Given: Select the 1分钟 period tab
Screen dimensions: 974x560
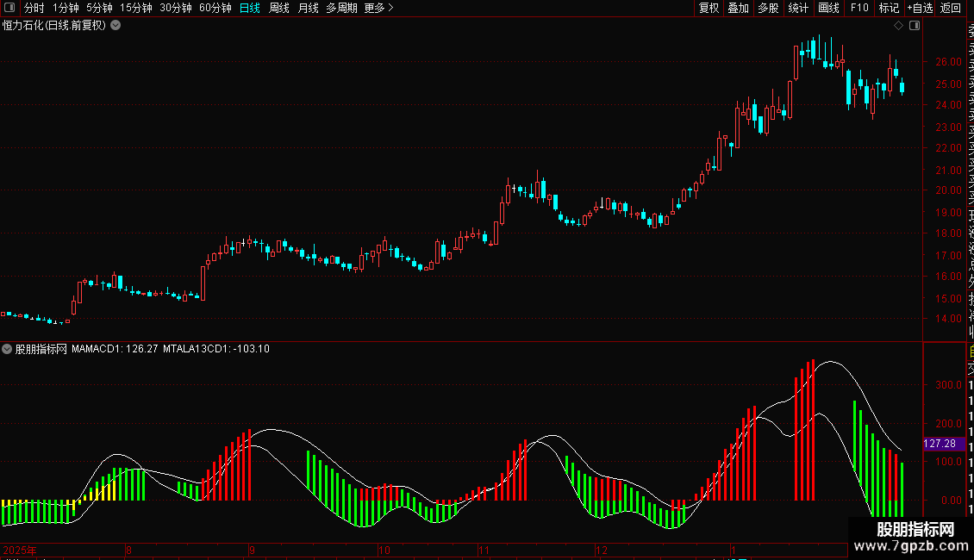Looking at the screenshot, I should click(66, 8).
